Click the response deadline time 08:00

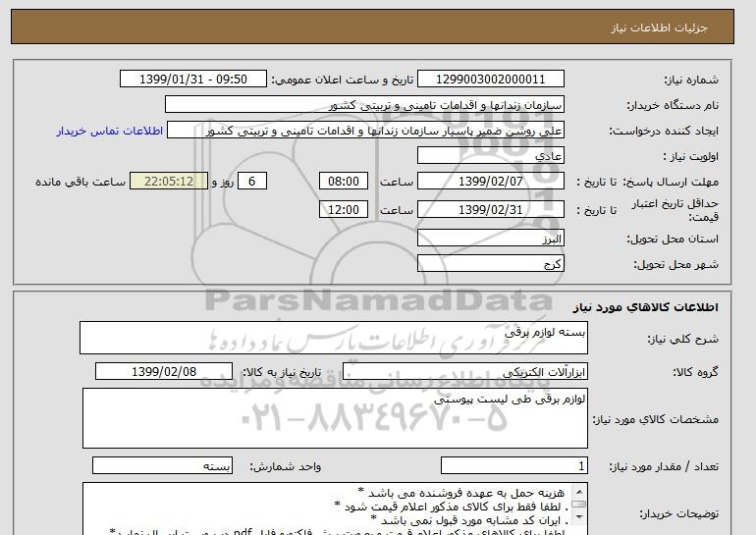(x=344, y=182)
